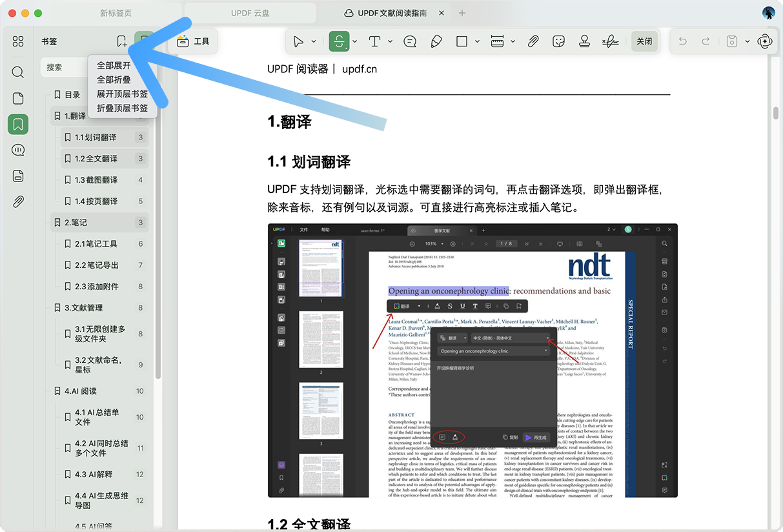The height and width of the screenshot is (532, 783).
Task: Open the sticker tool
Action: (558, 41)
